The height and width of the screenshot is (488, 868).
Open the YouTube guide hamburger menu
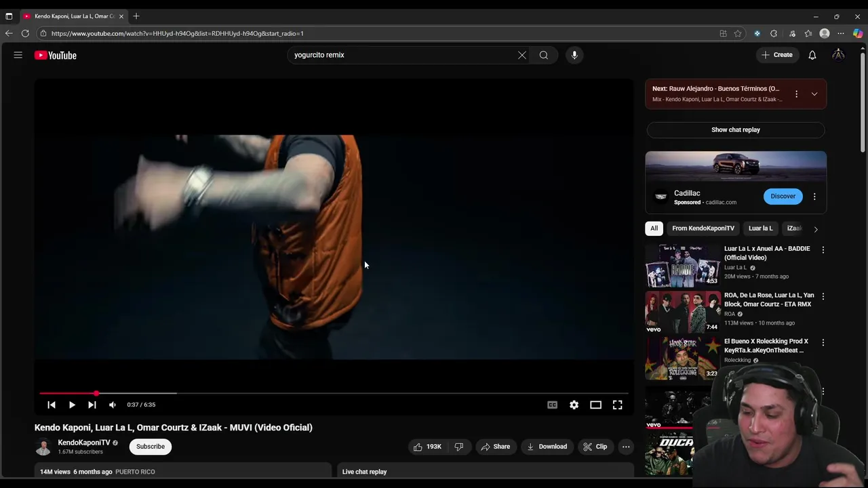pyautogui.click(x=18, y=55)
